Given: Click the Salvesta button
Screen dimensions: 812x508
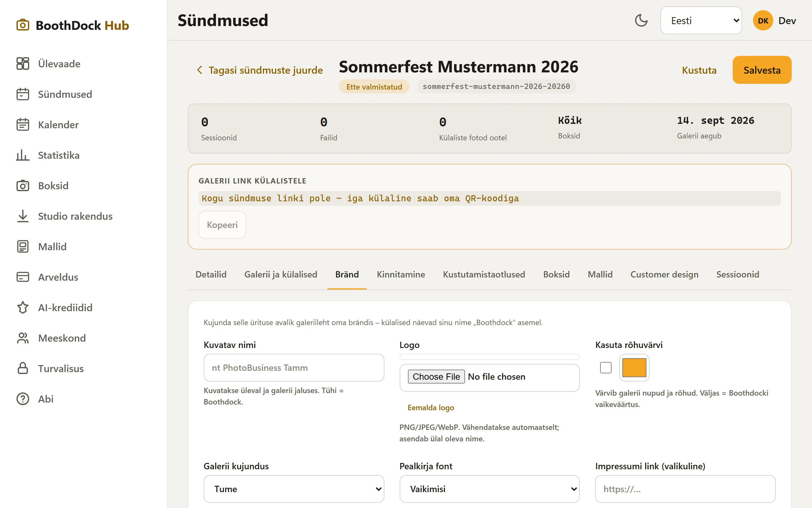Looking at the screenshot, I should (762, 70).
